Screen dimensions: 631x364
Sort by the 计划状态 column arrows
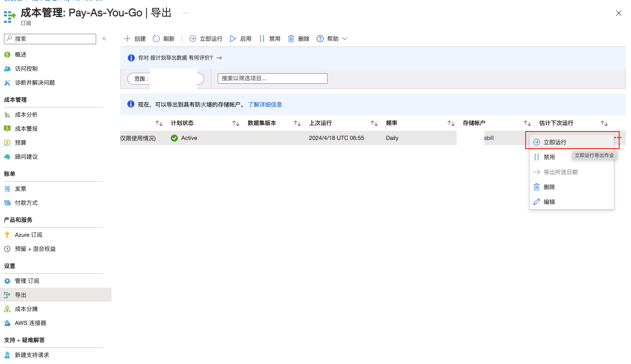point(236,123)
